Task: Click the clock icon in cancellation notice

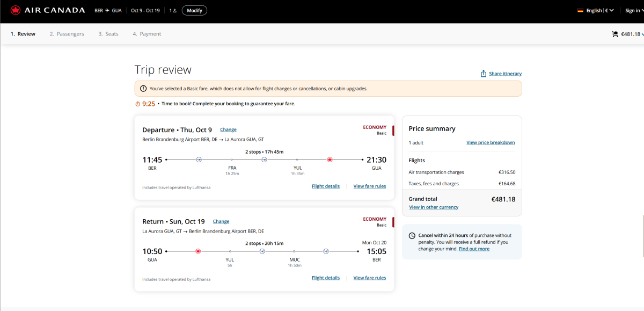Action: tap(412, 236)
